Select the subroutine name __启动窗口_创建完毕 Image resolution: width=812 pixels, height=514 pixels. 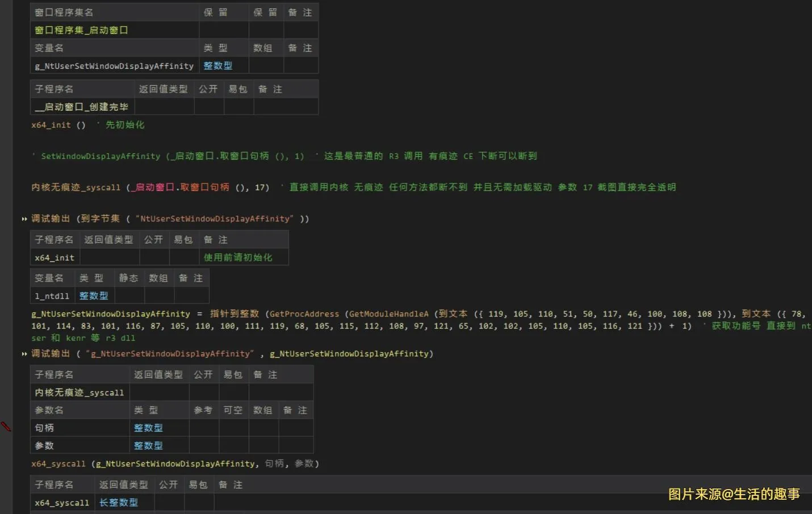tap(81, 106)
